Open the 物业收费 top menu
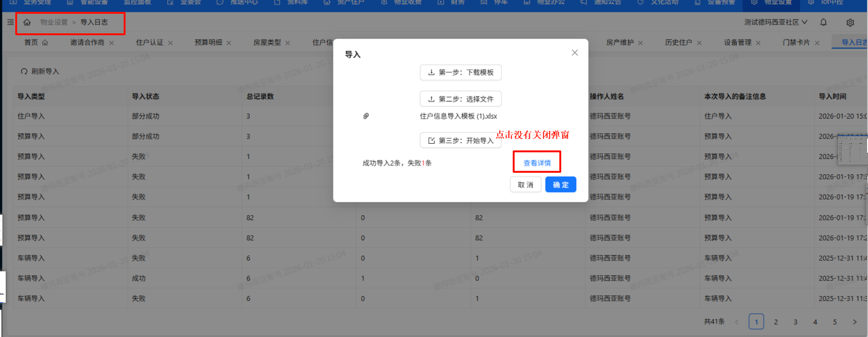The width and height of the screenshot is (868, 337). point(401,2)
